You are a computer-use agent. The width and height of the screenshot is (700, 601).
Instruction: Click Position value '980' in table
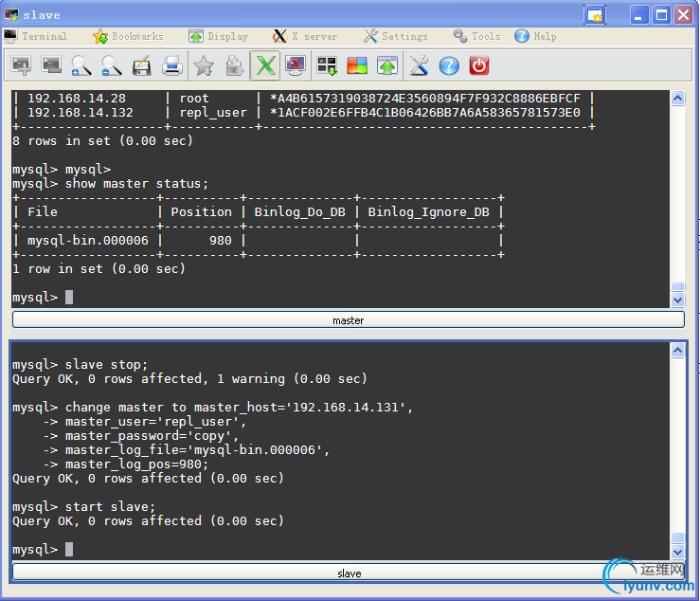221,241
